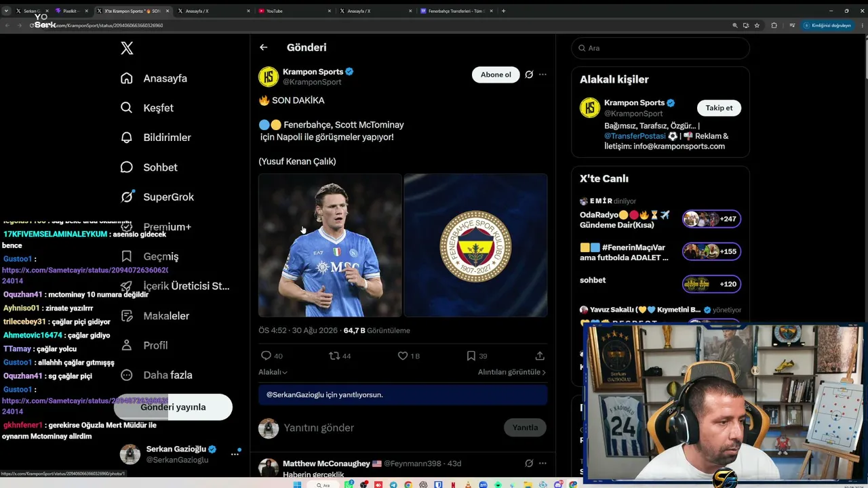
Task: Open Bitwarden from the taskbar
Action: click(438, 485)
